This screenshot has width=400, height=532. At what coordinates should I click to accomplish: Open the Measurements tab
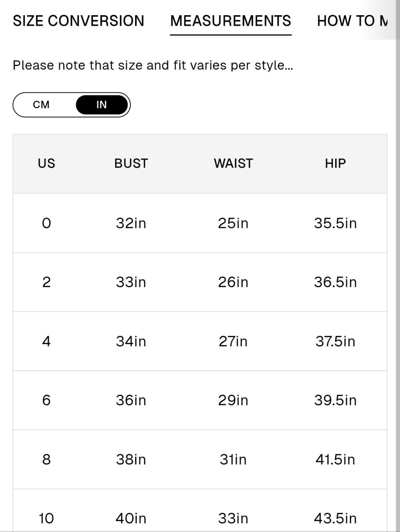pos(231,21)
